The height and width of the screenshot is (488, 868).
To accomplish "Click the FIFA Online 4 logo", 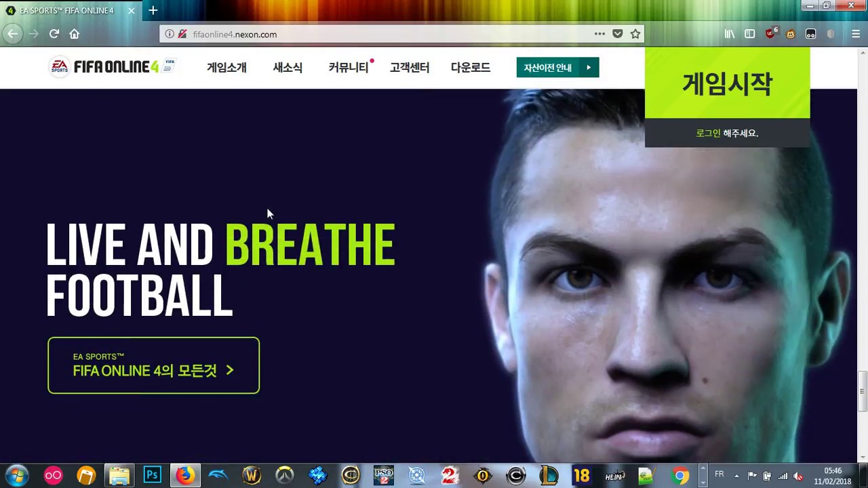I will point(113,66).
